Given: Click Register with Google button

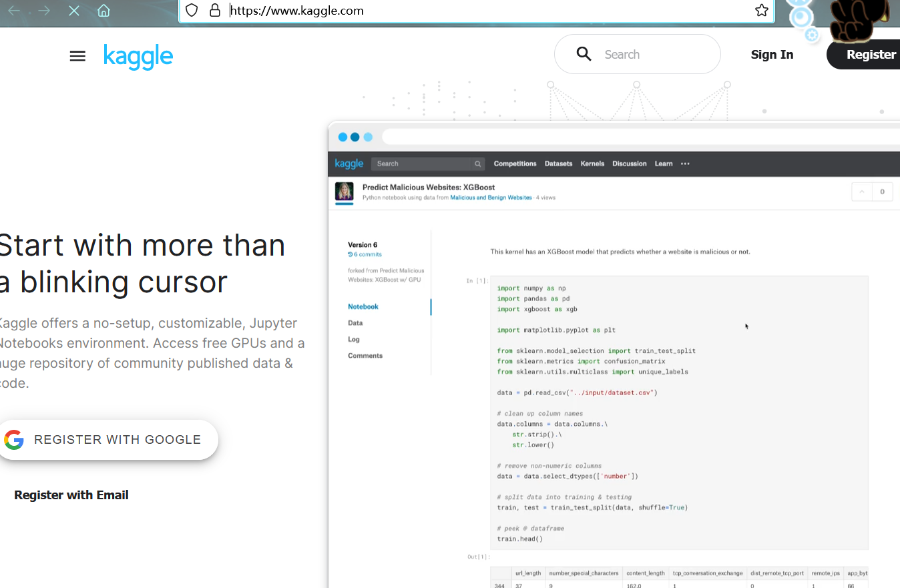Looking at the screenshot, I should pos(107,439).
